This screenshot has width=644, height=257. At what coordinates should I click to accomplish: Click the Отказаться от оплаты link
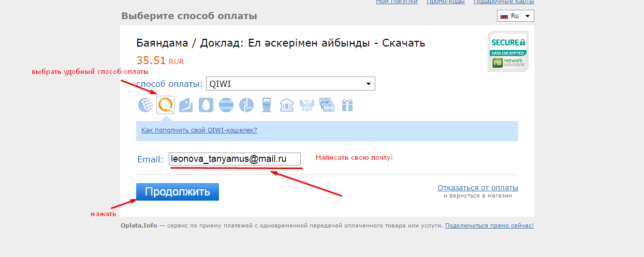(477, 188)
